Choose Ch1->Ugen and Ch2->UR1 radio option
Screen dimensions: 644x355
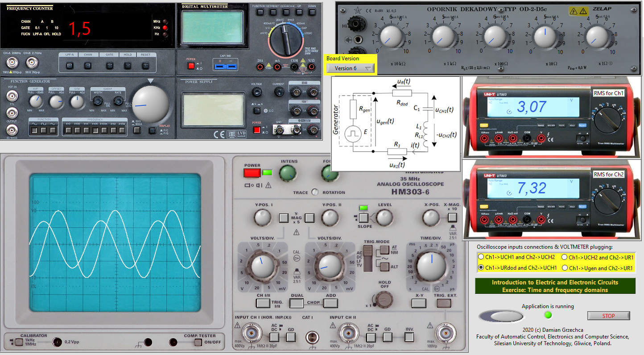pyautogui.click(x=564, y=268)
